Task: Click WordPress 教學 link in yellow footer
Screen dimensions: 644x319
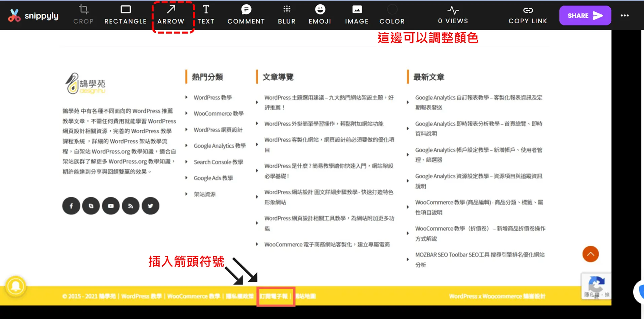Action: 141,296
